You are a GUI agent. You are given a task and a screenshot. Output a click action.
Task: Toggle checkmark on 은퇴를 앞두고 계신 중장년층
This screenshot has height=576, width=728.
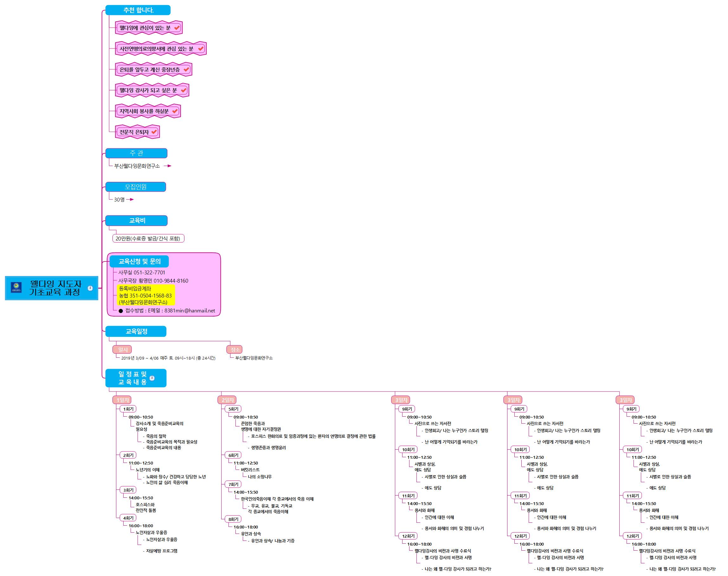186,69
